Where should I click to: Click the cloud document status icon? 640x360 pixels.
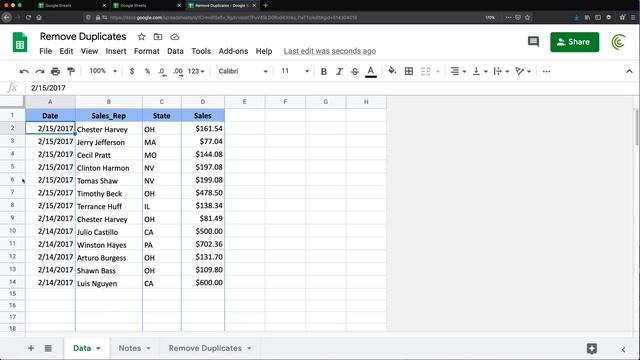pos(175,37)
